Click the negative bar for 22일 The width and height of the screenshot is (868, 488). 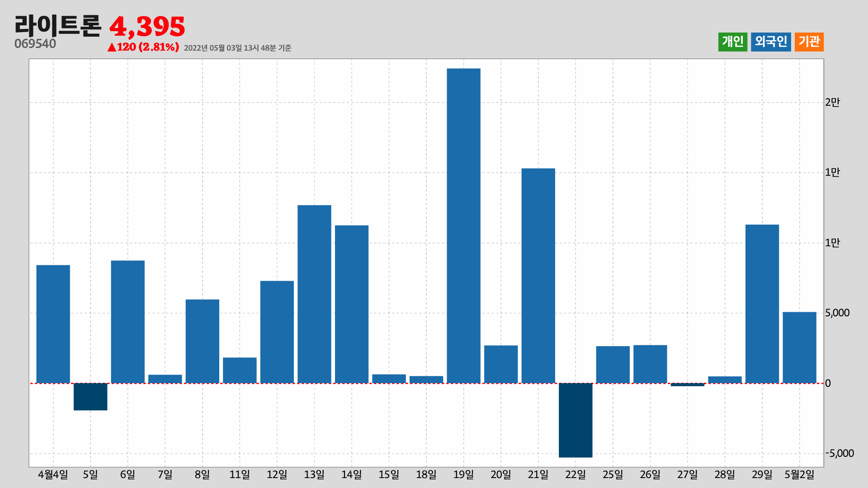(576, 420)
